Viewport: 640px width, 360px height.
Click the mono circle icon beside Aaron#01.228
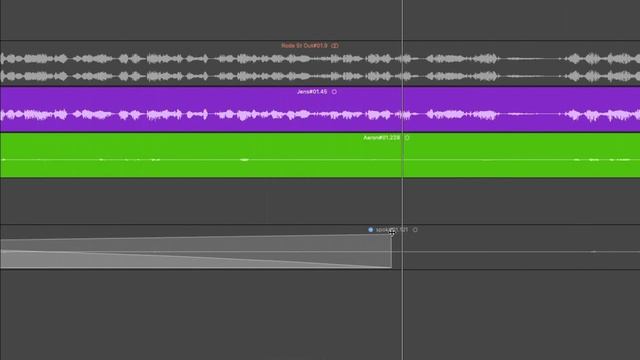coord(407,138)
